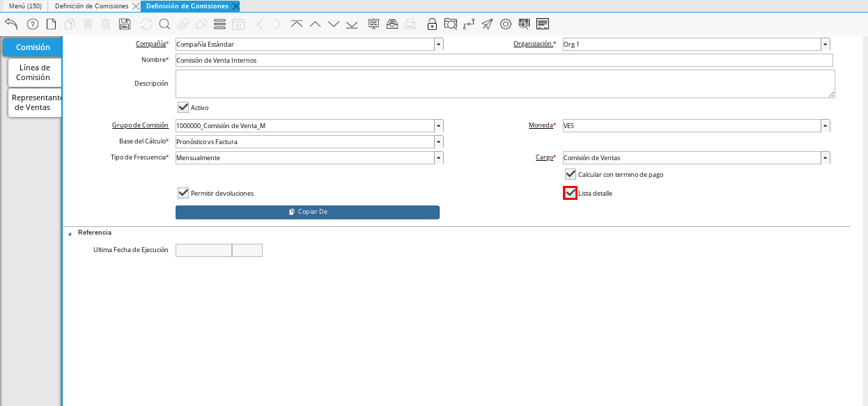Send the record using the paper plane icon
The image size is (868, 406).
[486, 23]
